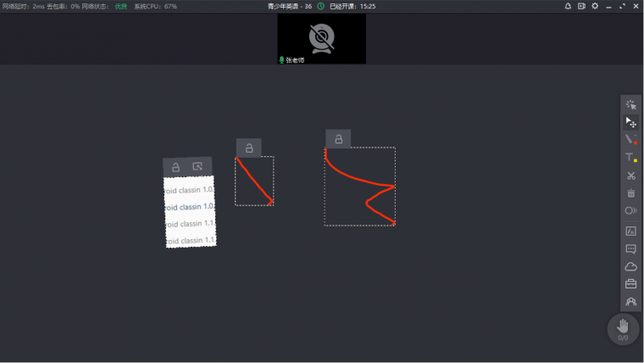Toggle lock on the small red line drawing
The height and width of the screenshot is (363, 644).
pyautogui.click(x=249, y=148)
